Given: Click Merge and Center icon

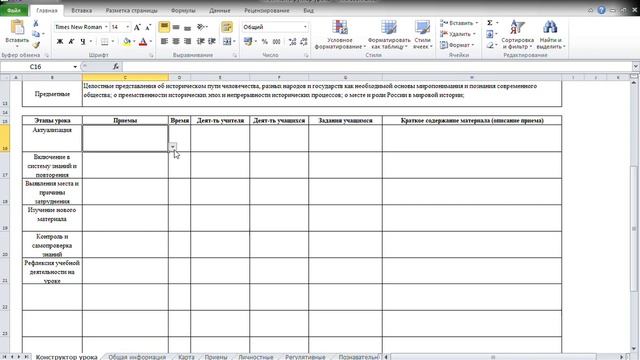Looking at the screenshot, I should (x=227, y=41).
